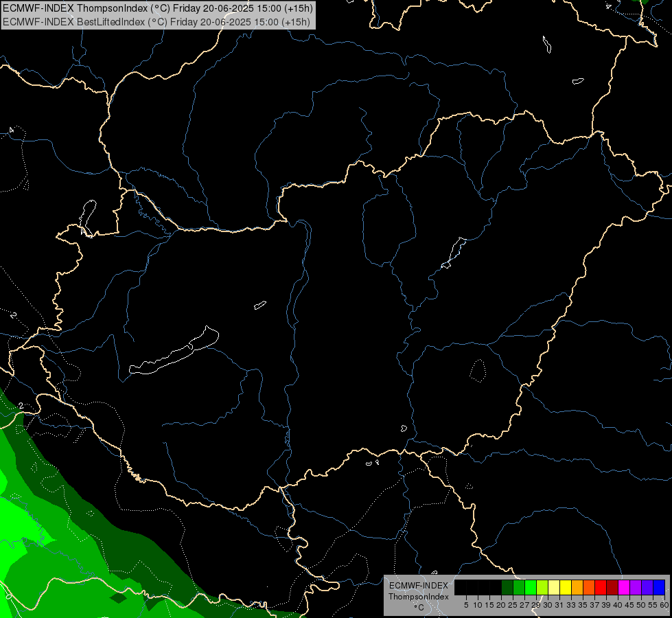Viewport: 672px width, 618px height.
Task: Click the legend tick label 27
Action: click(x=524, y=605)
